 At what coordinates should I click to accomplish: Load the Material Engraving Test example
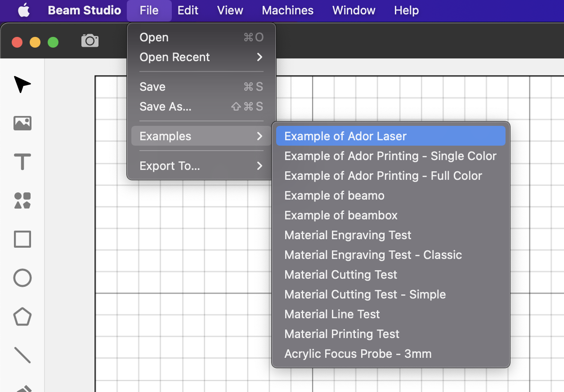coord(391,235)
